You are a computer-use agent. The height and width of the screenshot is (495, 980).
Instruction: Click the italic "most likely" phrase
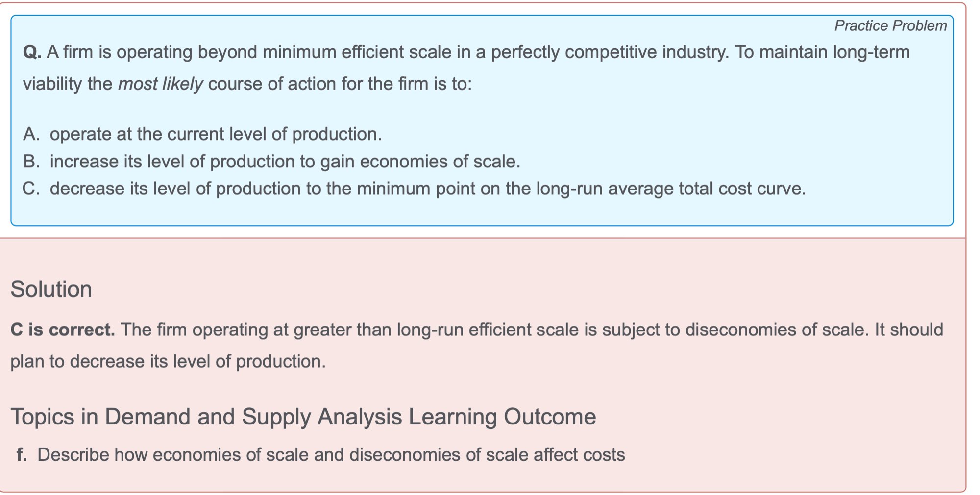tap(160, 84)
